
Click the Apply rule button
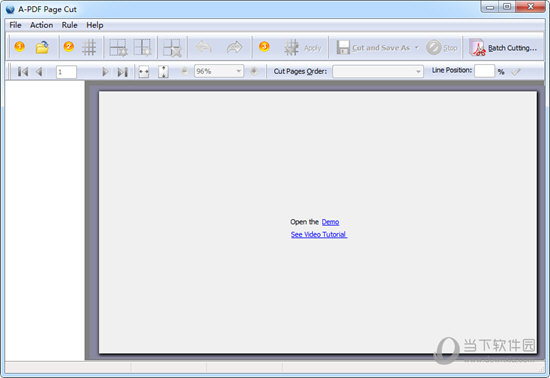coord(303,48)
